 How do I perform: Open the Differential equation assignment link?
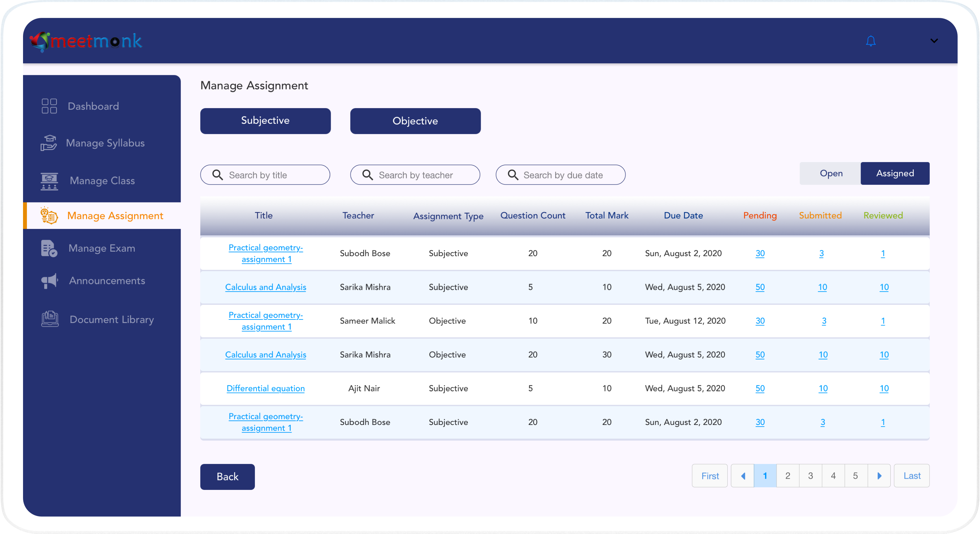tap(265, 388)
